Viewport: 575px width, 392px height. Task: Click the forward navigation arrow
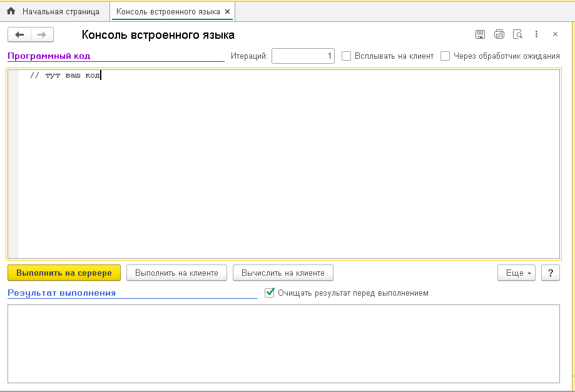click(x=42, y=35)
